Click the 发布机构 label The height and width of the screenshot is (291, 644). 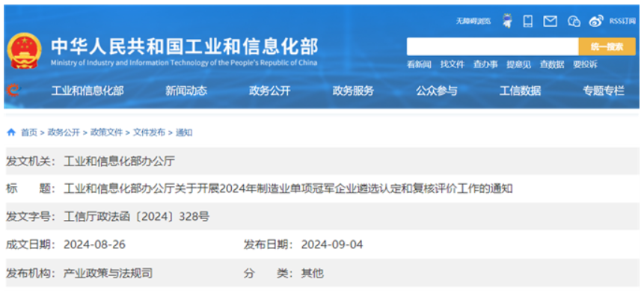(x=31, y=273)
